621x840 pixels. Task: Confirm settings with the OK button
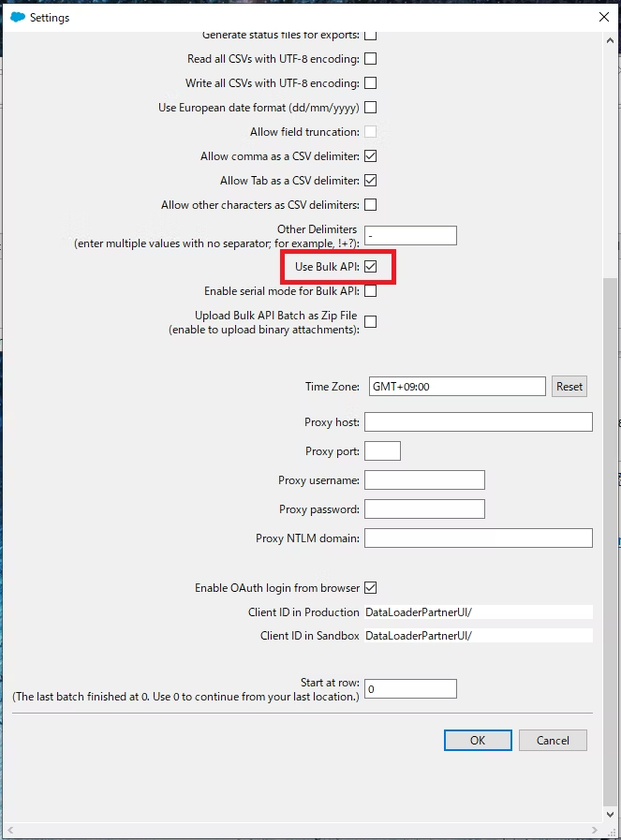pos(478,741)
